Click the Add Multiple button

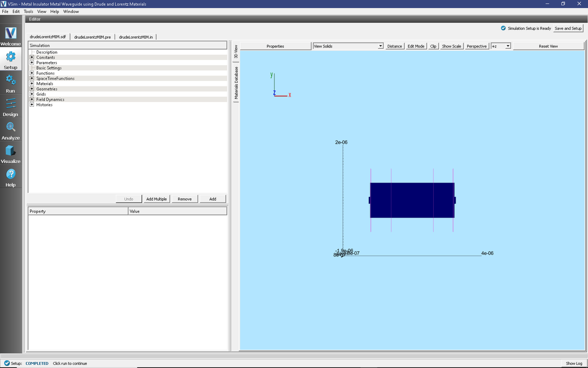[x=156, y=199]
